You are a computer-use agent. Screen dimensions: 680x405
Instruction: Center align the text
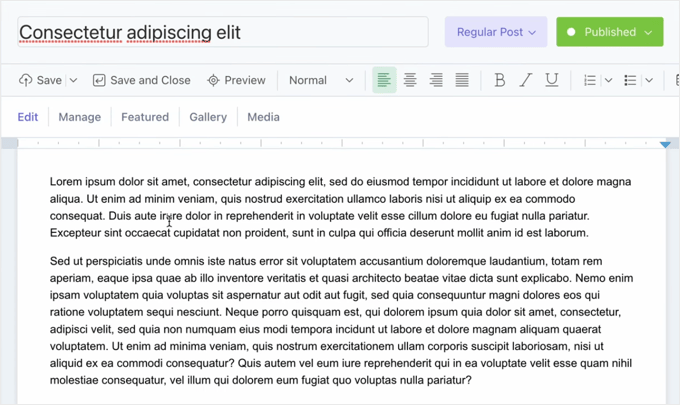coord(410,80)
